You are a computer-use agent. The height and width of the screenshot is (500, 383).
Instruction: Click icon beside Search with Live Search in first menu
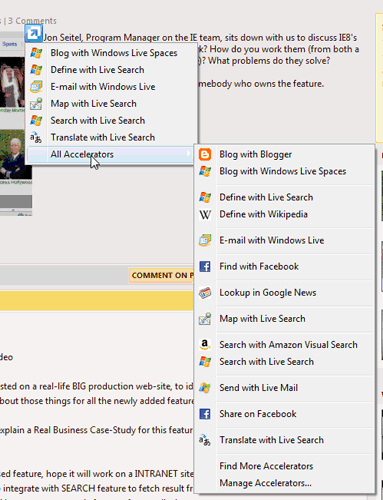point(36,120)
